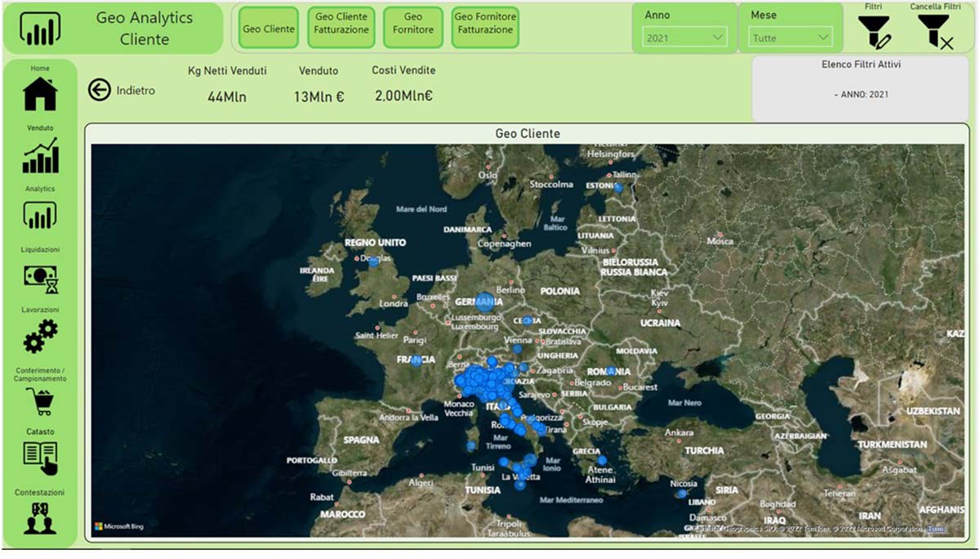This screenshot has height=559, width=980.
Task: Click the Indietro back arrow
Action: [100, 90]
